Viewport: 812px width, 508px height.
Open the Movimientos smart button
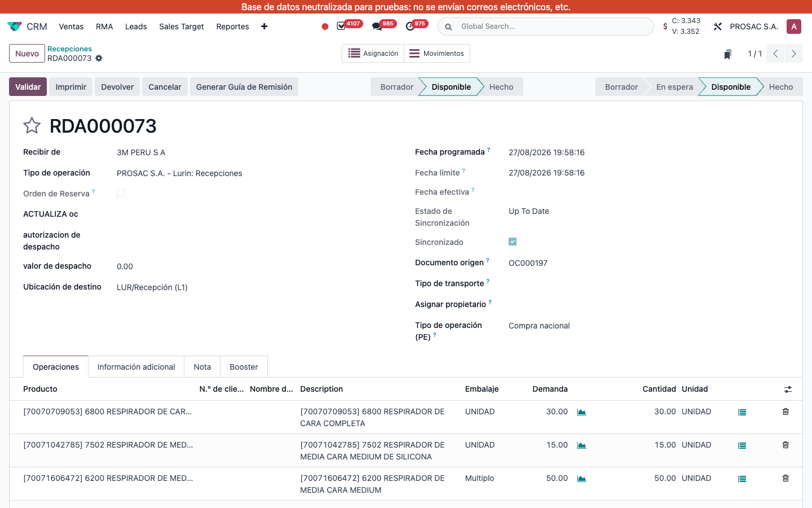point(437,54)
